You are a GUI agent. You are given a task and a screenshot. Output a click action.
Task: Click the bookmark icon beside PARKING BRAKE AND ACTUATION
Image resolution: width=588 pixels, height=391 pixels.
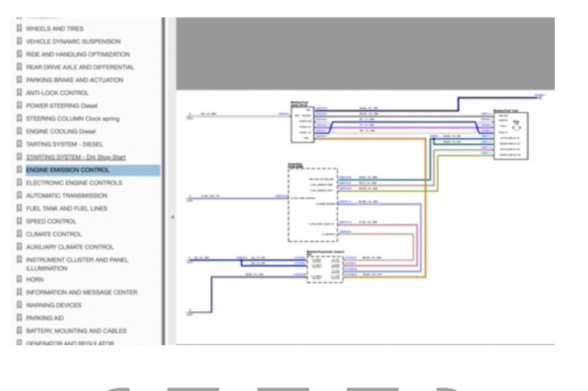(20, 80)
